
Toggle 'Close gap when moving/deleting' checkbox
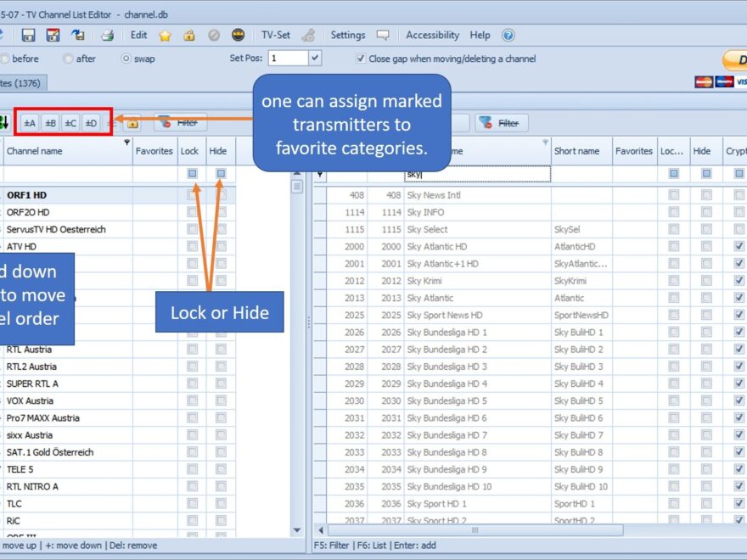[x=362, y=59]
